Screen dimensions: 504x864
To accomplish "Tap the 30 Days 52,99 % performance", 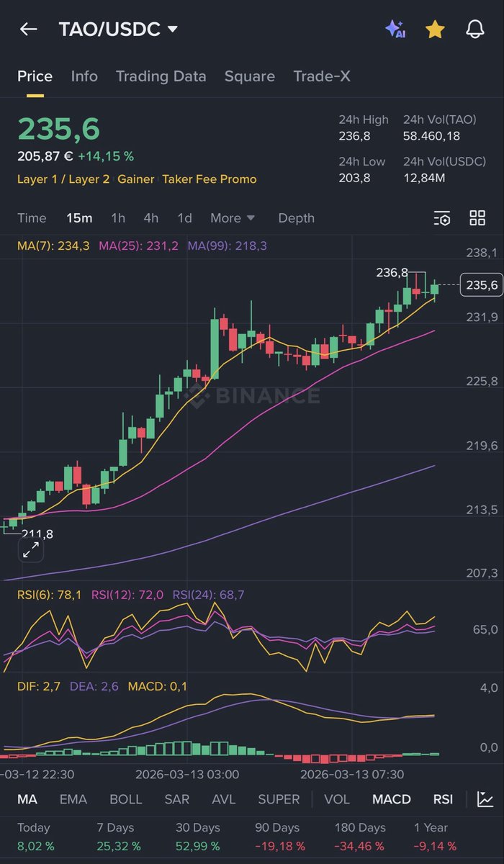I will point(198,837).
